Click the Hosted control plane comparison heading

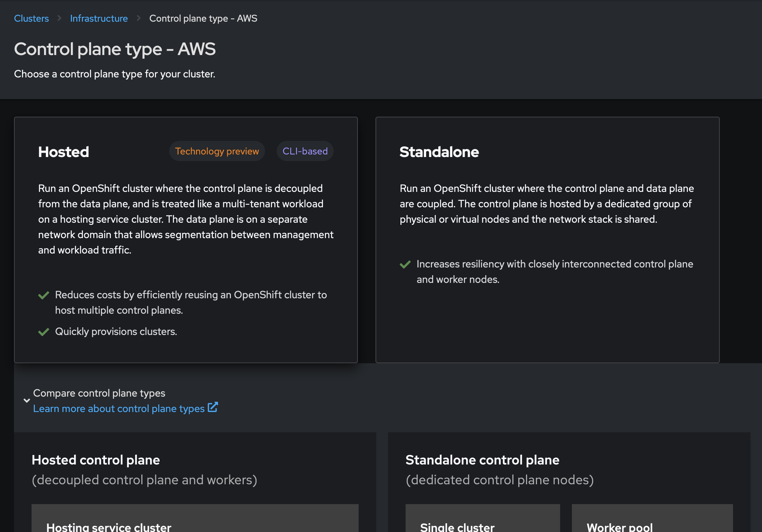click(x=96, y=460)
